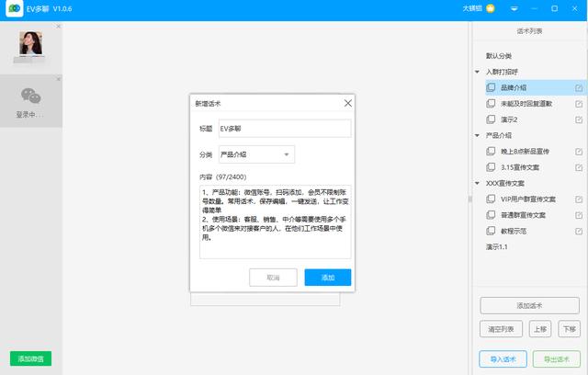Click the edit icon on 晚上8点新品宣传 row
Viewport: 588px width, 375px height.
coord(579,152)
